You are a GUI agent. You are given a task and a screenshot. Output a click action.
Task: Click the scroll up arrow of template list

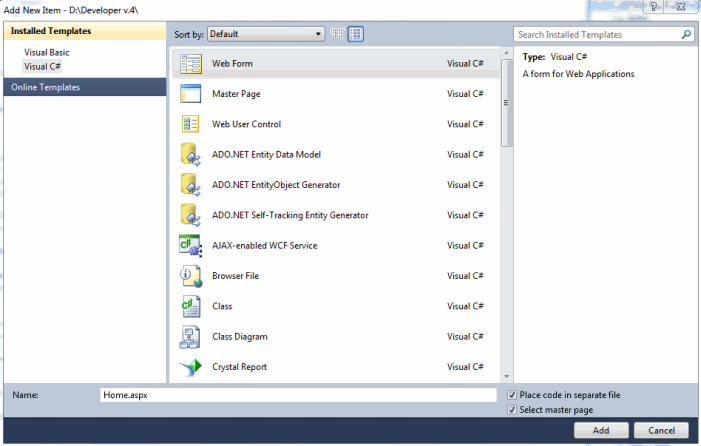click(x=507, y=53)
